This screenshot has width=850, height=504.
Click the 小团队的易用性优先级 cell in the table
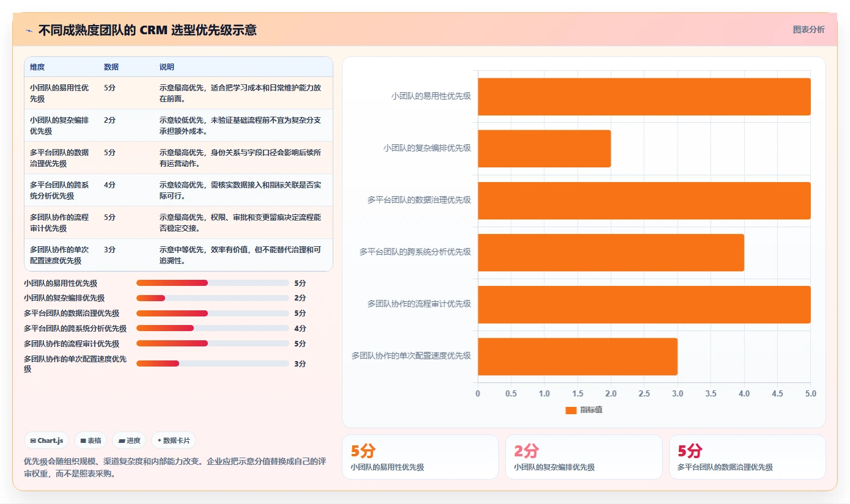[61, 93]
